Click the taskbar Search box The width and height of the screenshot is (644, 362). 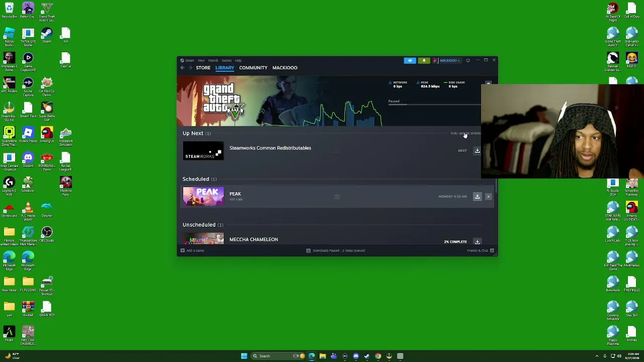click(278, 356)
